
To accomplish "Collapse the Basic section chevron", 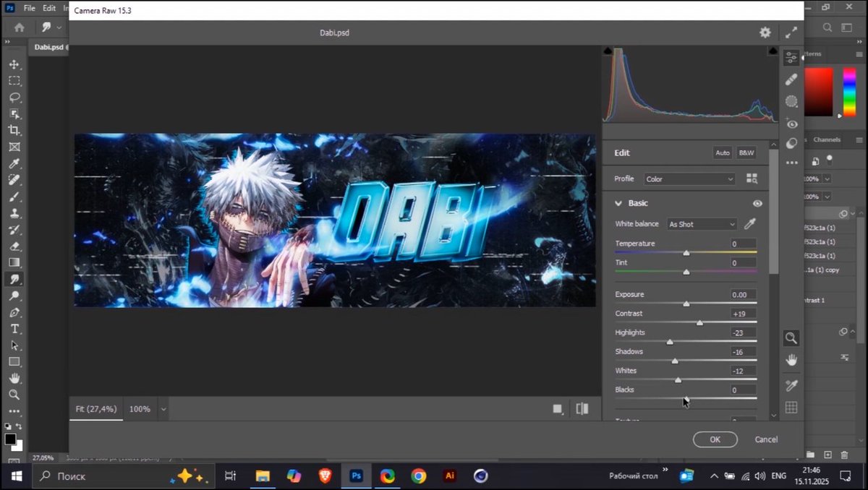I will click(619, 204).
